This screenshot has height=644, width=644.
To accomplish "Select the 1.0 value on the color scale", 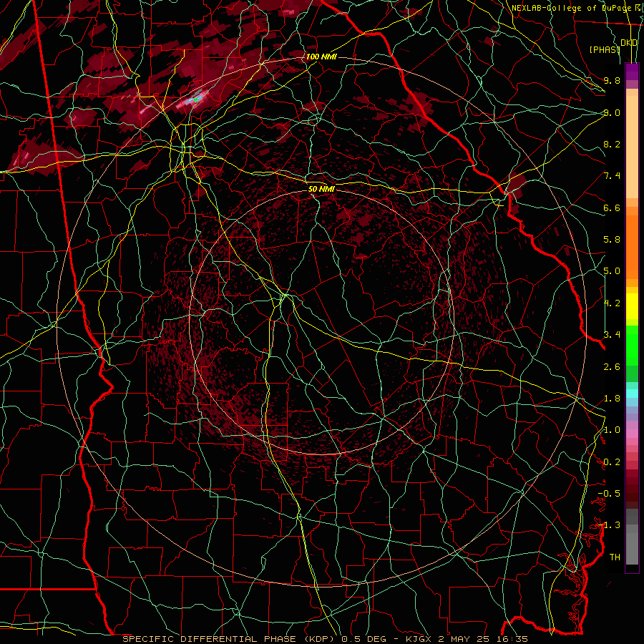I will [612, 430].
